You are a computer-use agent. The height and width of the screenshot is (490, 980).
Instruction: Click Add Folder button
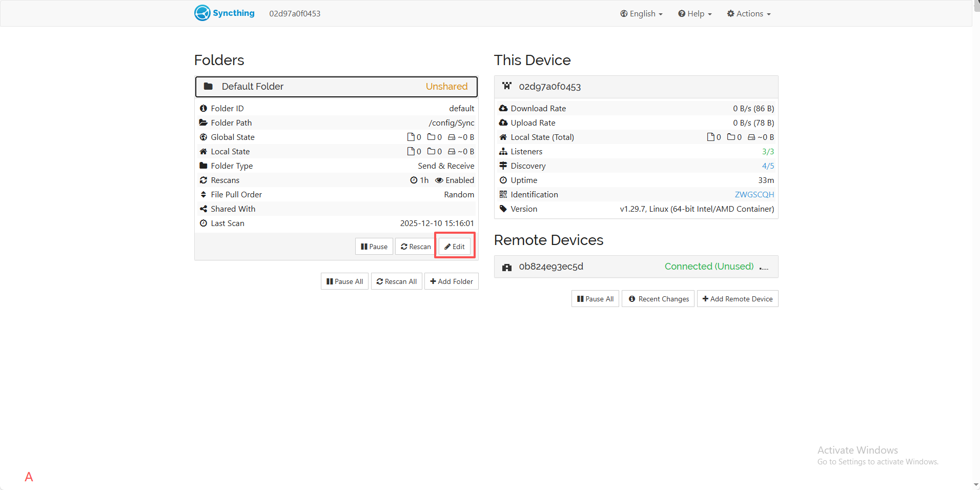pyautogui.click(x=452, y=281)
